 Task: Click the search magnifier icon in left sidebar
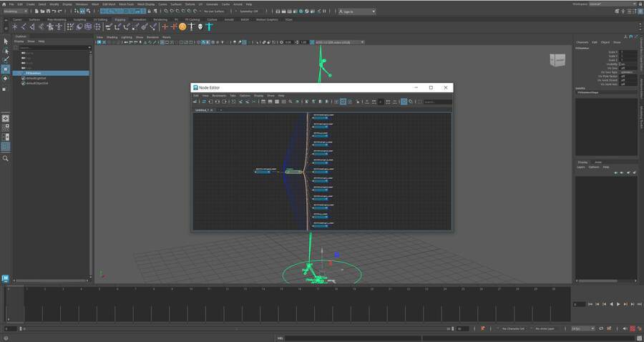[x=6, y=158]
